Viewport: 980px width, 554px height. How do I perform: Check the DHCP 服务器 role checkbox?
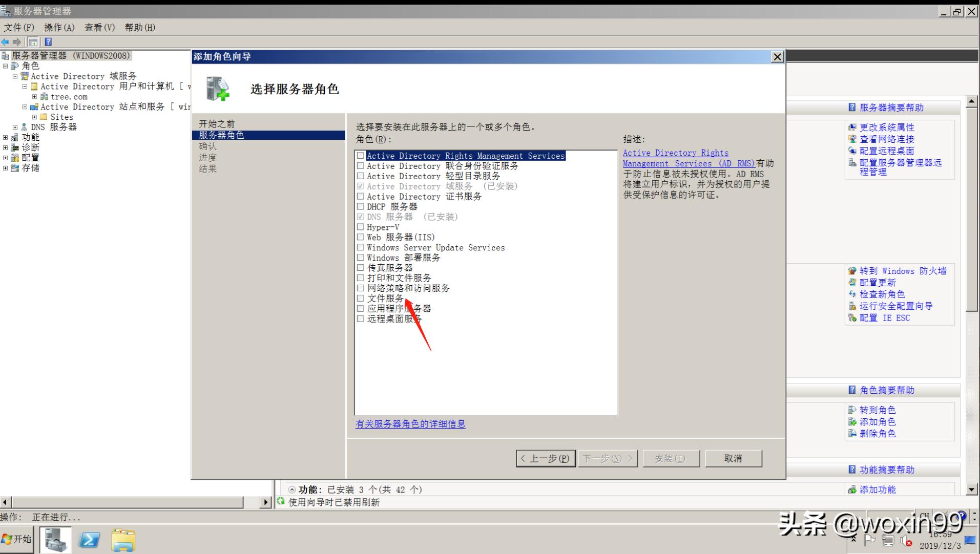361,206
